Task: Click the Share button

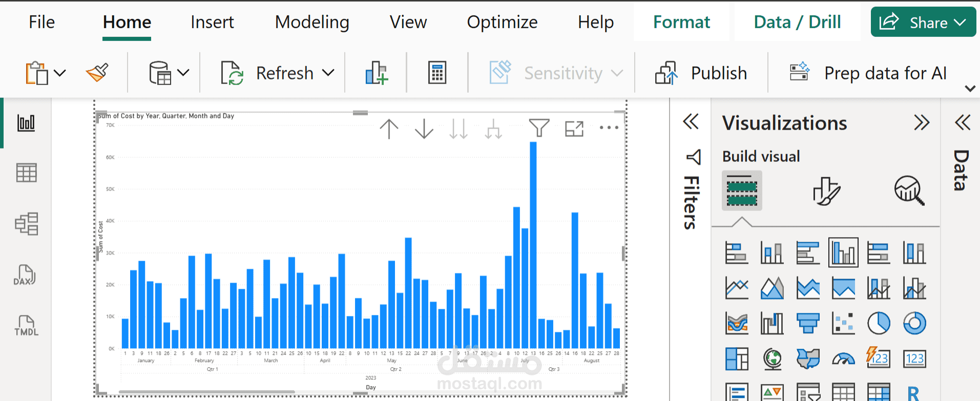Action: coord(923,22)
